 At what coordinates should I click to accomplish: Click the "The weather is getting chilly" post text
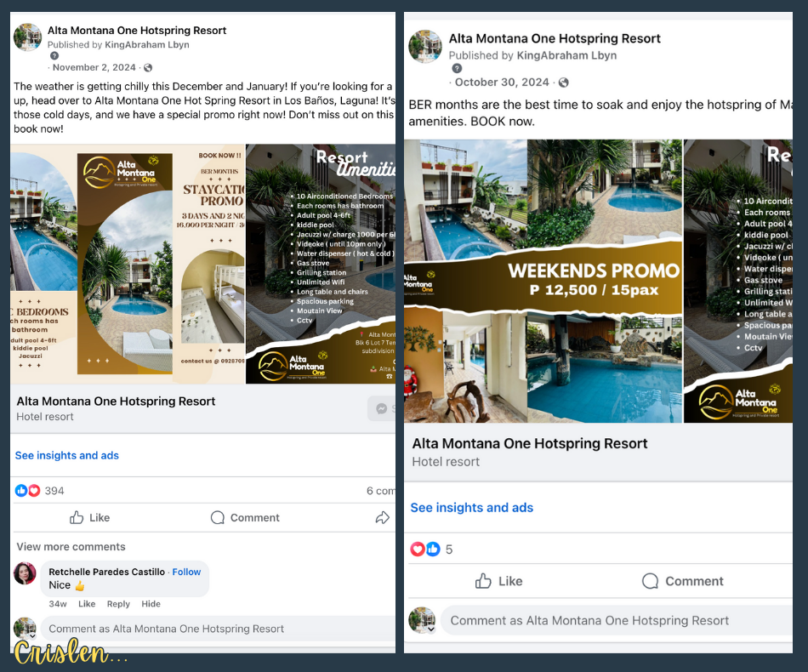[x=204, y=107]
